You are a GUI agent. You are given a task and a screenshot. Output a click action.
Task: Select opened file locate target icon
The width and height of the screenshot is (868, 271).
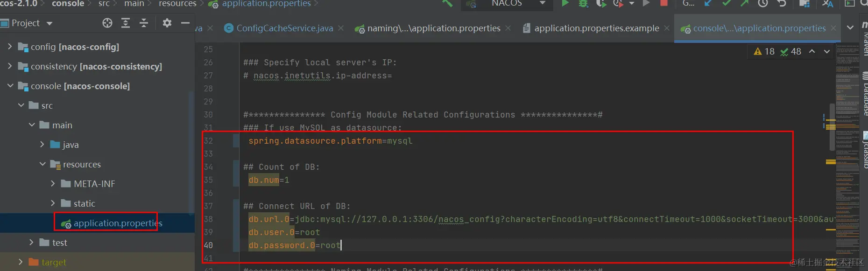click(x=107, y=23)
